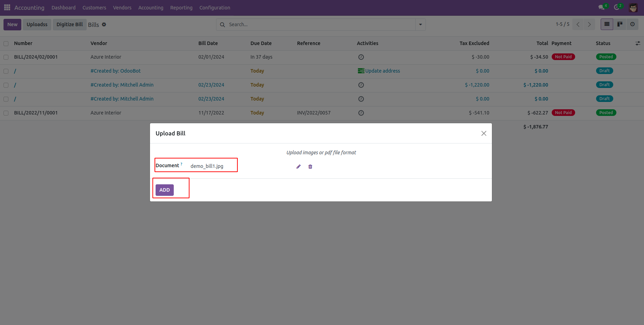This screenshot has width=644, height=325.
Task: Expand the search options dropdown arrow
Action: click(x=420, y=24)
